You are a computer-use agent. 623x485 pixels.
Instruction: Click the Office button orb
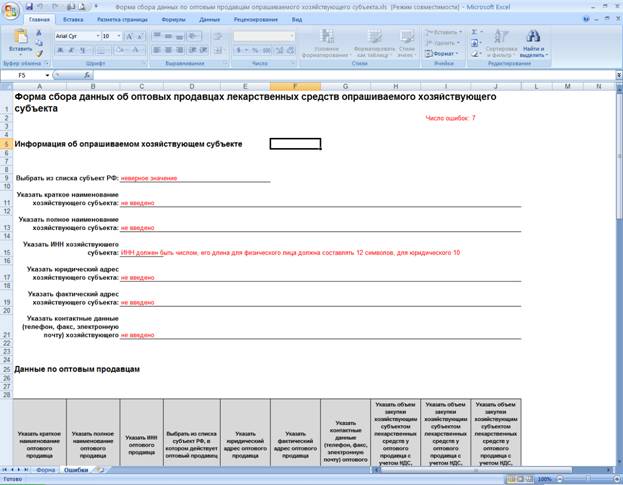[x=11, y=11]
